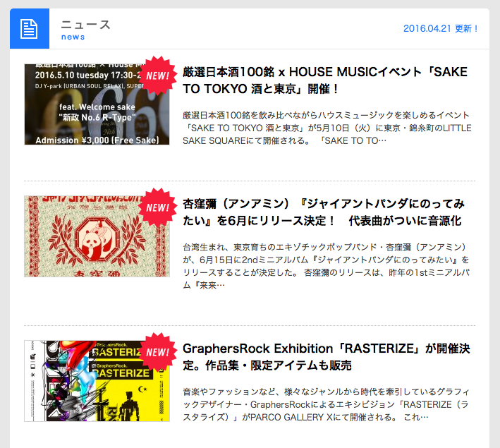Screen dimensions: 500x448
Task: Open headline GraphersRock Exhibition RASTERIZE
Action: (x=327, y=357)
